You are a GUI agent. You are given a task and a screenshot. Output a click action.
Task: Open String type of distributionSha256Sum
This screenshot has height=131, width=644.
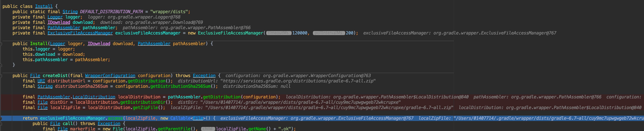[45, 86]
